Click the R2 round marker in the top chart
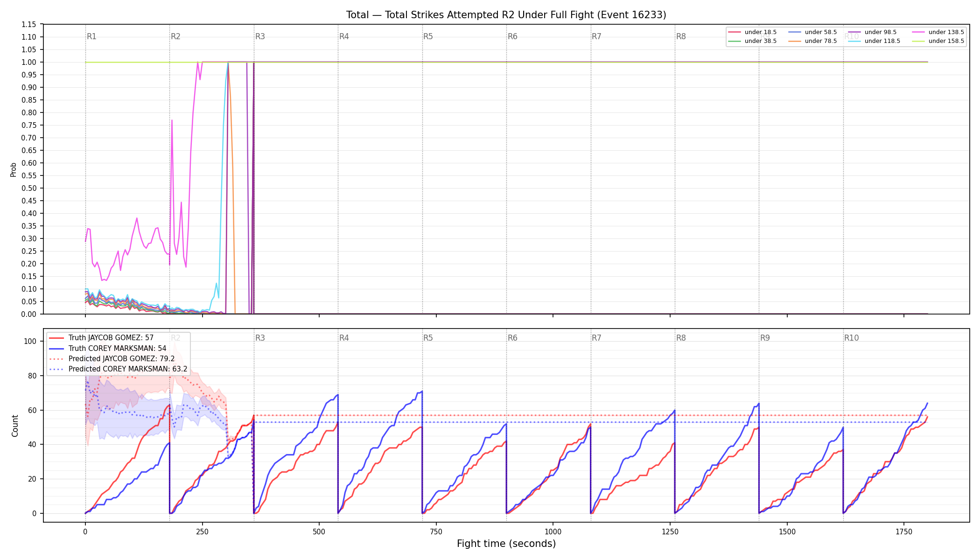The image size is (980, 560). (x=175, y=36)
